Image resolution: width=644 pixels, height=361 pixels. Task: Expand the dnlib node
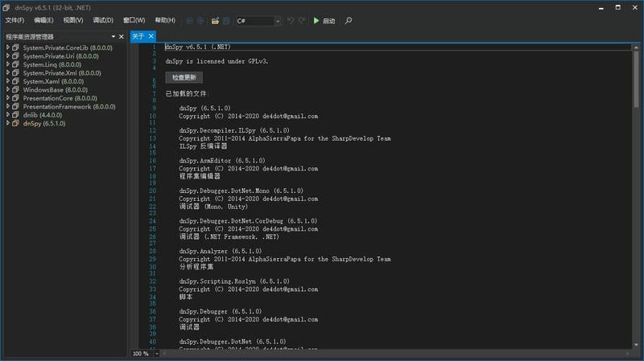point(8,115)
